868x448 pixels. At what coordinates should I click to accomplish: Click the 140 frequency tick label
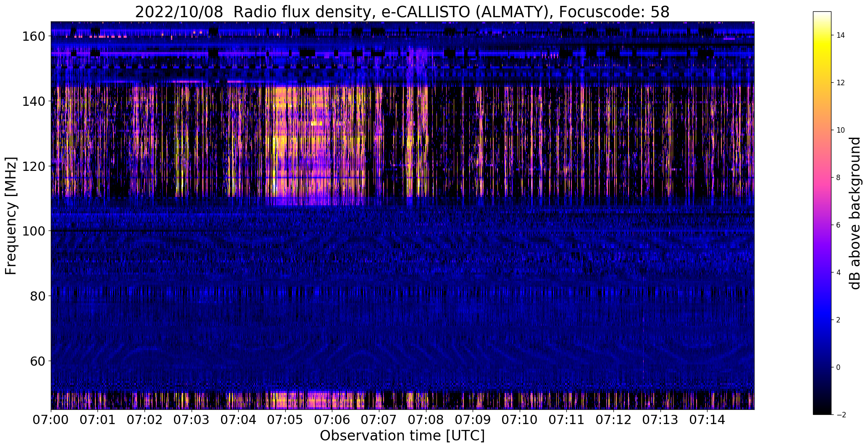pyautogui.click(x=34, y=101)
